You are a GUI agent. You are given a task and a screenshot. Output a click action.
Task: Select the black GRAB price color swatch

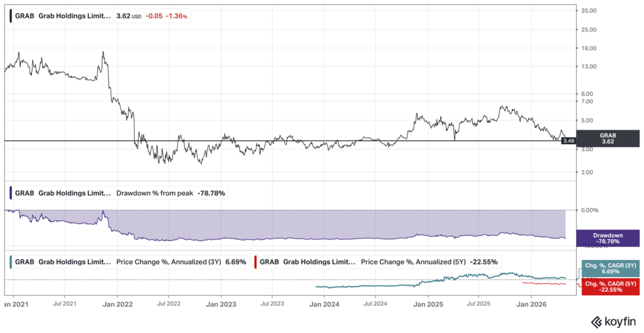(x=11, y=16)
